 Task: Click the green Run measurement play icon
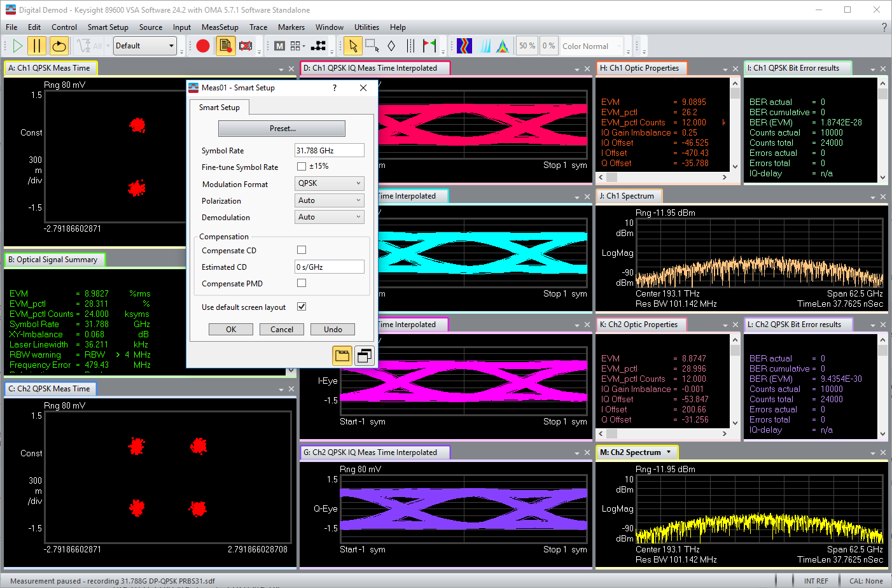click(18, 46)
